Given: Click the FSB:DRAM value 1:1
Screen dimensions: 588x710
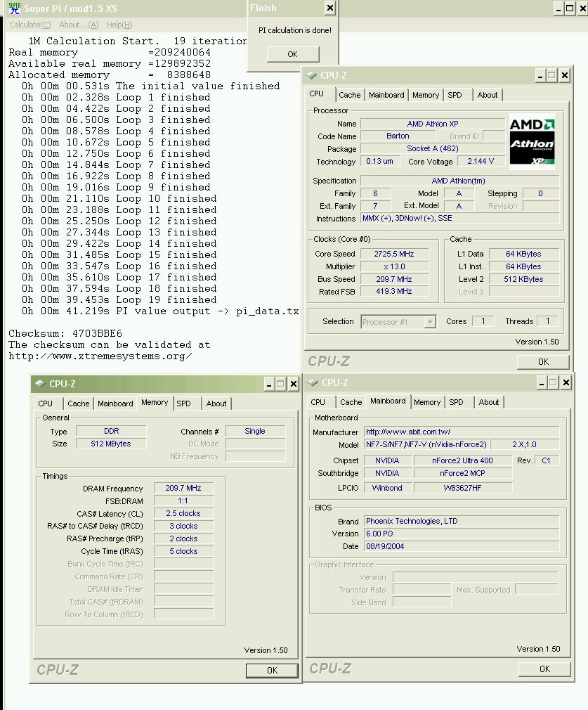Looking at the screenshot, I should (183, 501).
